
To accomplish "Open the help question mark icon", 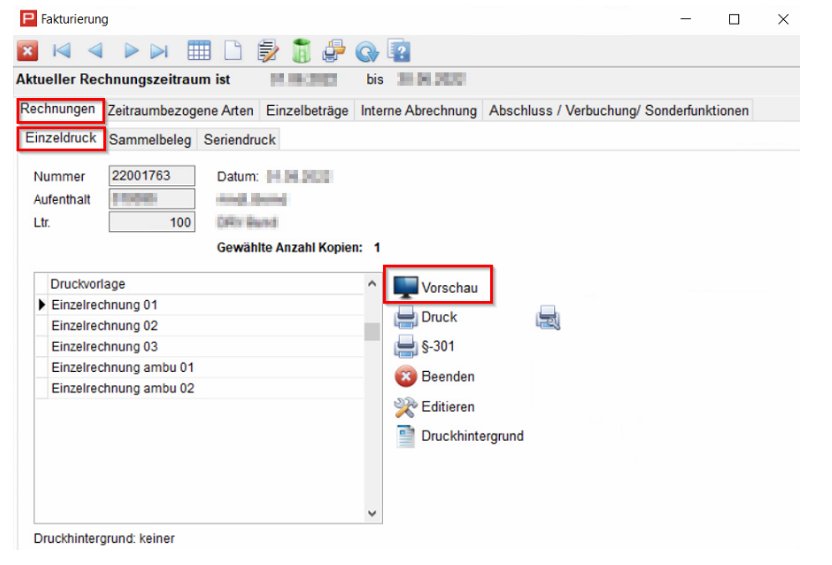I will tap(399, 51).
